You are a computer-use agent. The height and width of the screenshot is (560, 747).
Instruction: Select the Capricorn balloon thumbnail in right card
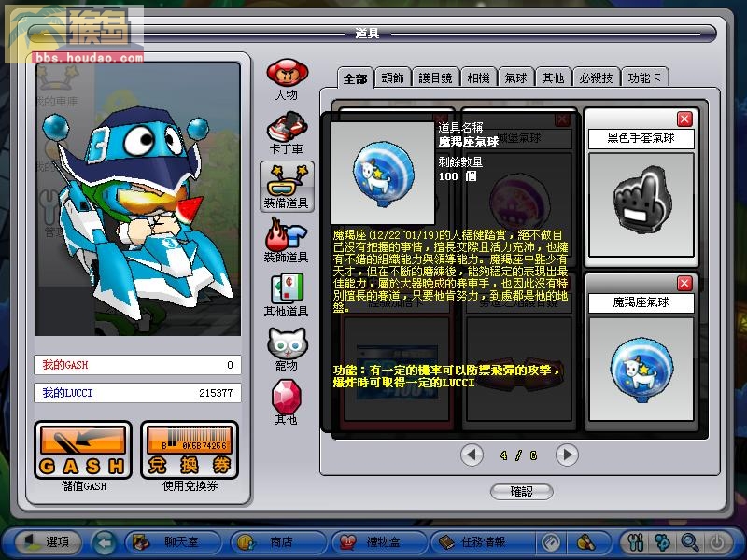[641, 369]
